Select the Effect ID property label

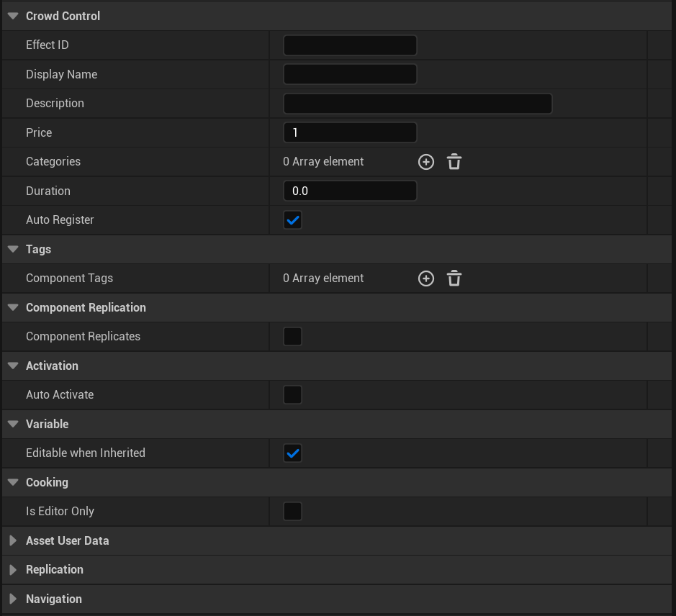48,45
